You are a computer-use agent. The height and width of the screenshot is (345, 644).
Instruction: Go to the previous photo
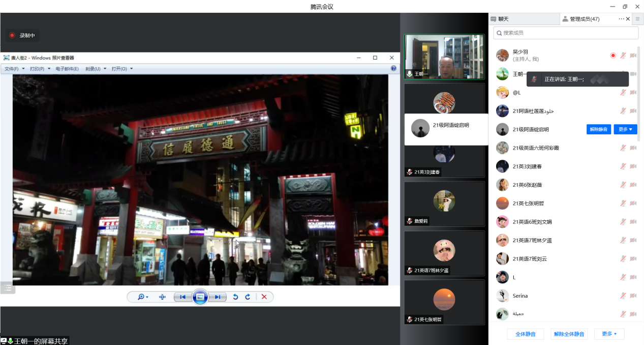tap(182, 297)
